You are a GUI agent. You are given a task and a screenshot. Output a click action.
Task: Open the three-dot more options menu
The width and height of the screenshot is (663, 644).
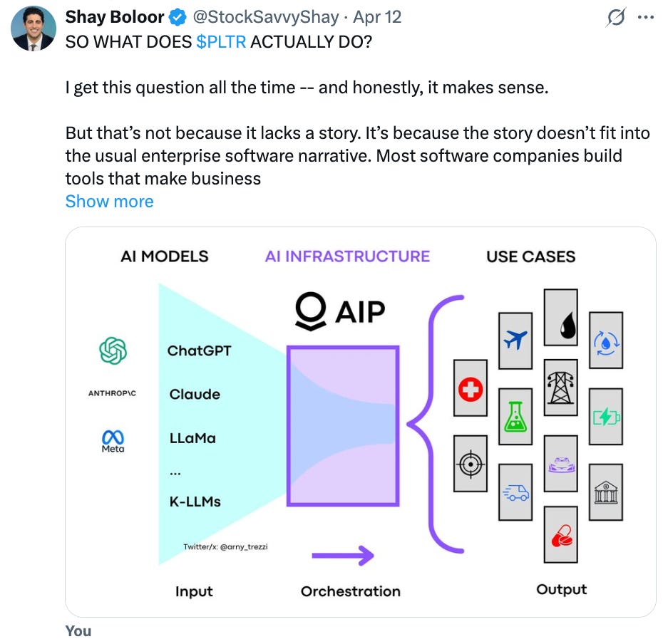coord(646,17)
